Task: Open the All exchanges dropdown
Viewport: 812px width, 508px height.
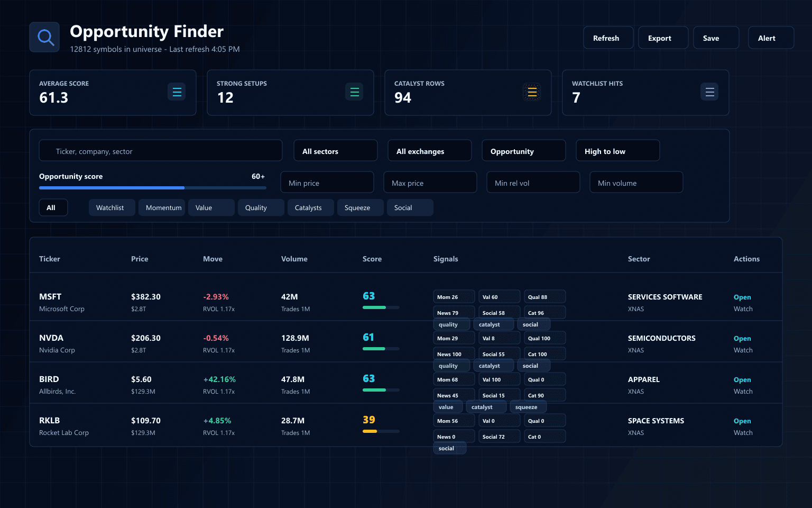Action: pyautogui.click(x=430, y=150)
